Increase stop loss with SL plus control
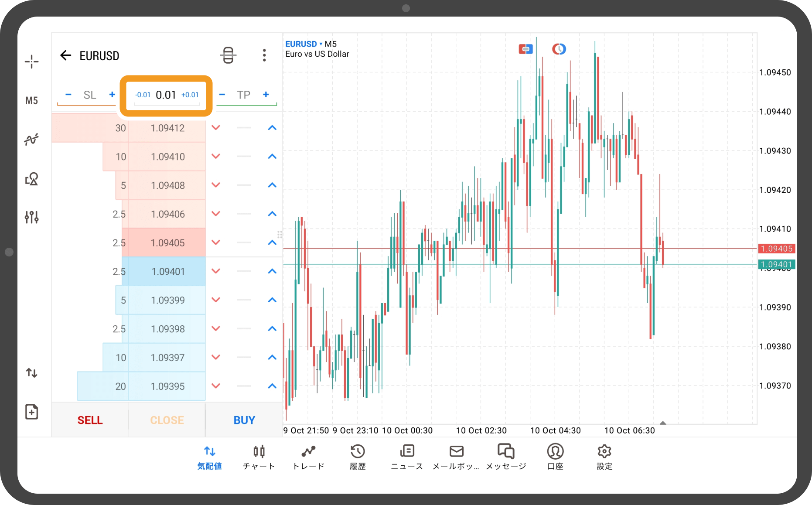 click(x=112, y=94)
